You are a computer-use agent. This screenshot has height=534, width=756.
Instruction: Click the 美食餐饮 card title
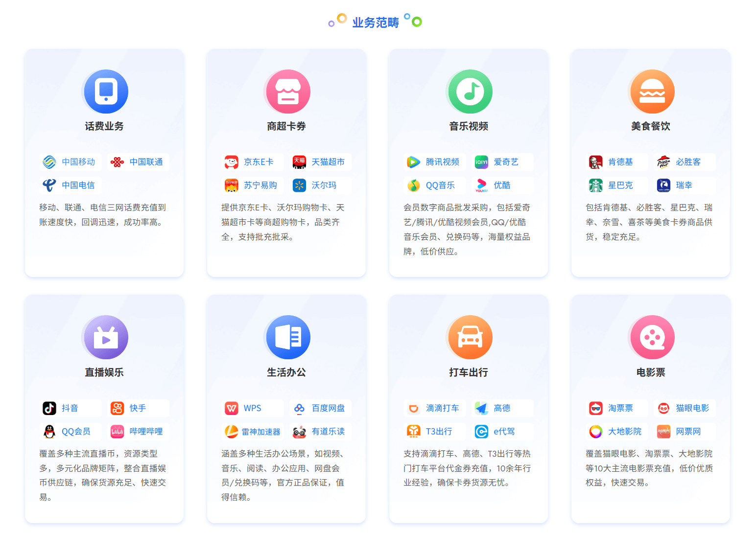[x=651, y=126]
